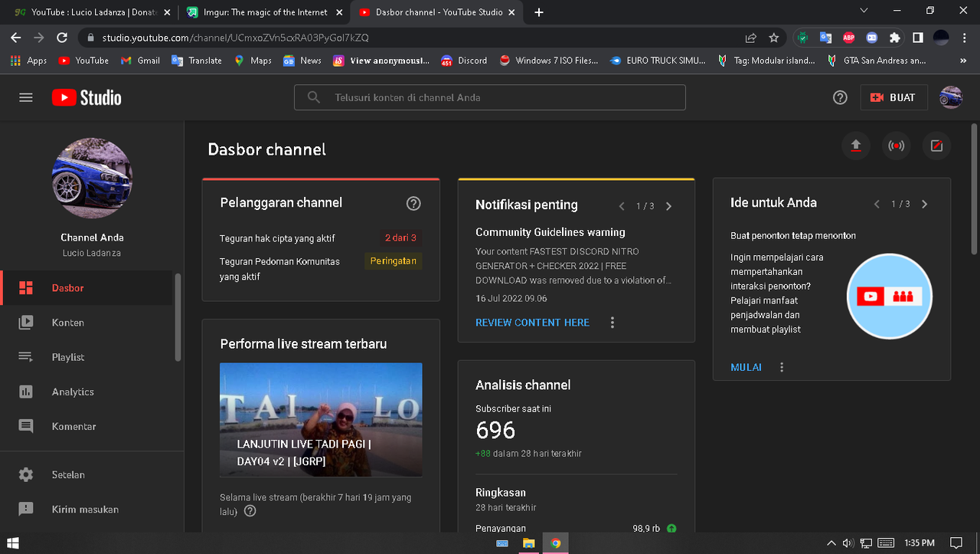Open the Maps bookmark
This screenshot has width=980, height=554.
253,61
